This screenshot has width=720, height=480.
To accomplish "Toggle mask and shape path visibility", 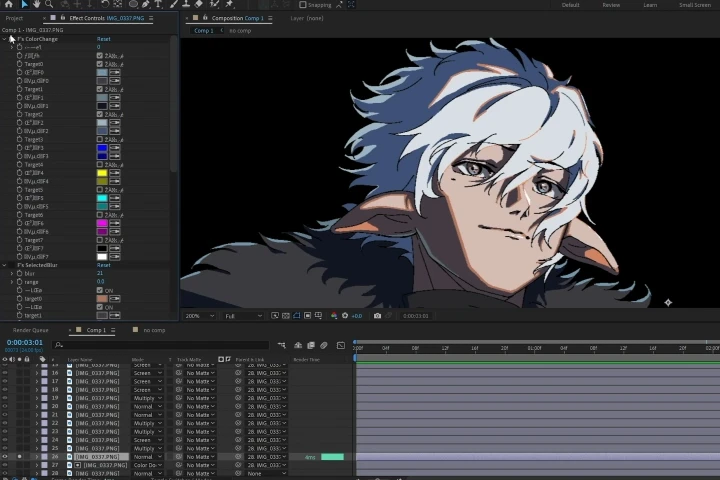I will point(297,316).
